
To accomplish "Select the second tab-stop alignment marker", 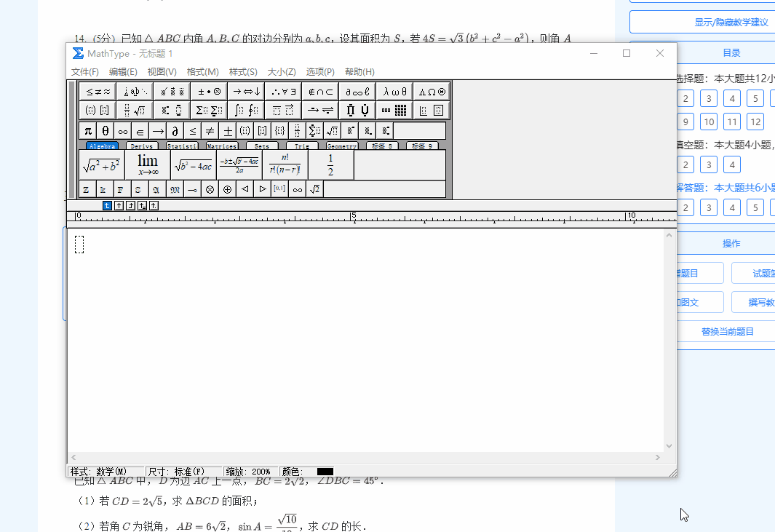I will (119, 206).
